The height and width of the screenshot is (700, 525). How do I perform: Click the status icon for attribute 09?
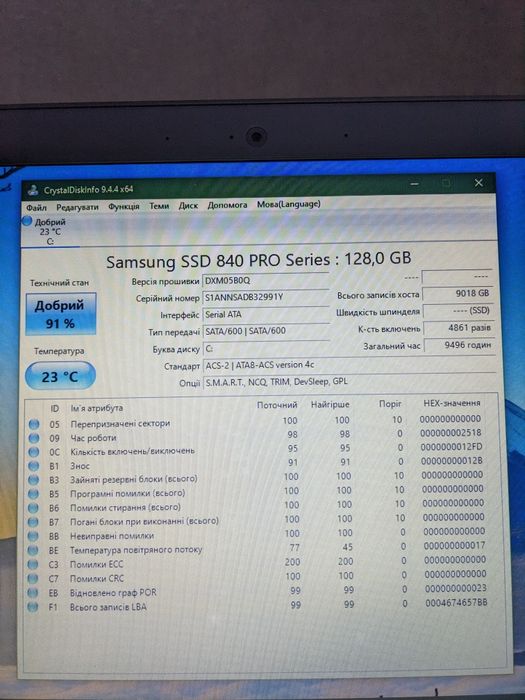(x=33, y=438)
